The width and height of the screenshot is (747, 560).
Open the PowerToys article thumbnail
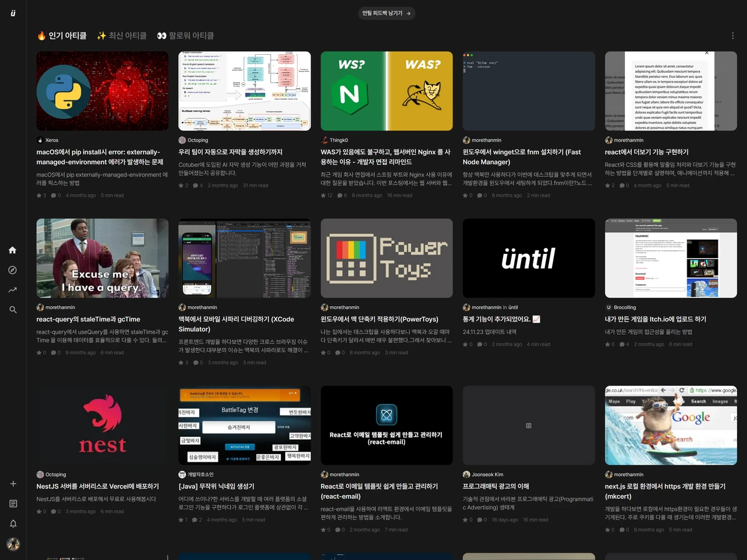(387, 258)
